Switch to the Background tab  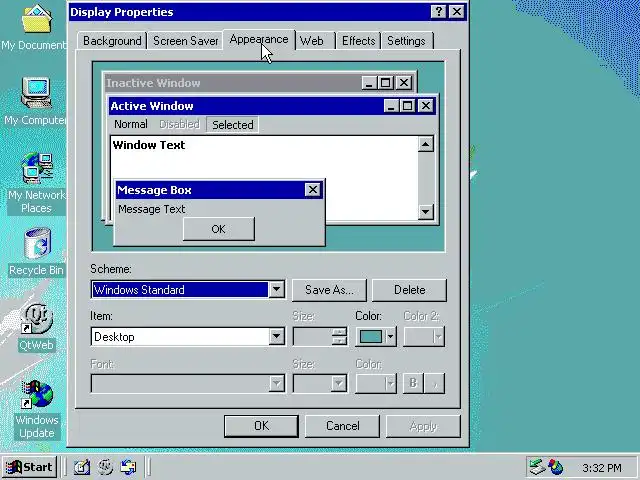[112, 41]
